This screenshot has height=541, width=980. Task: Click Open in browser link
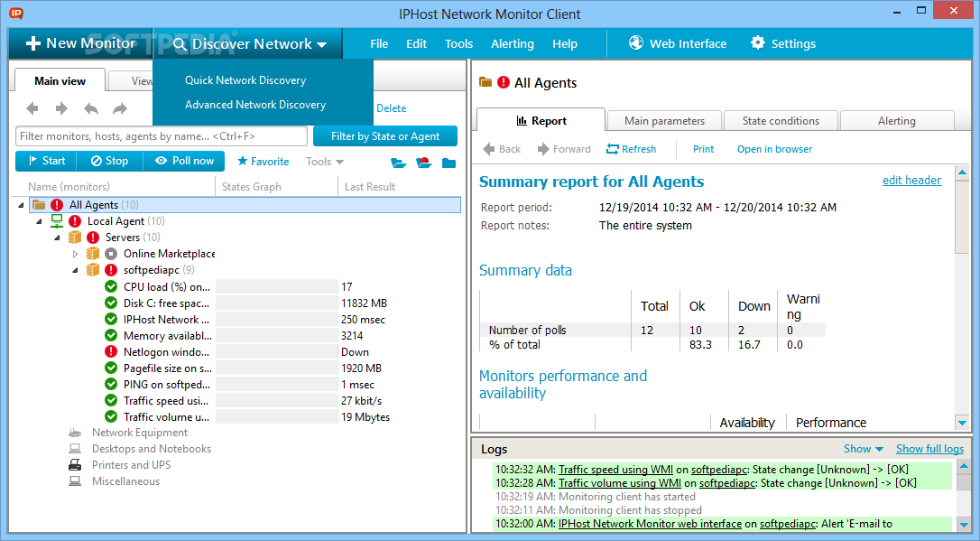pyautogui.click(x=774, y=149)
